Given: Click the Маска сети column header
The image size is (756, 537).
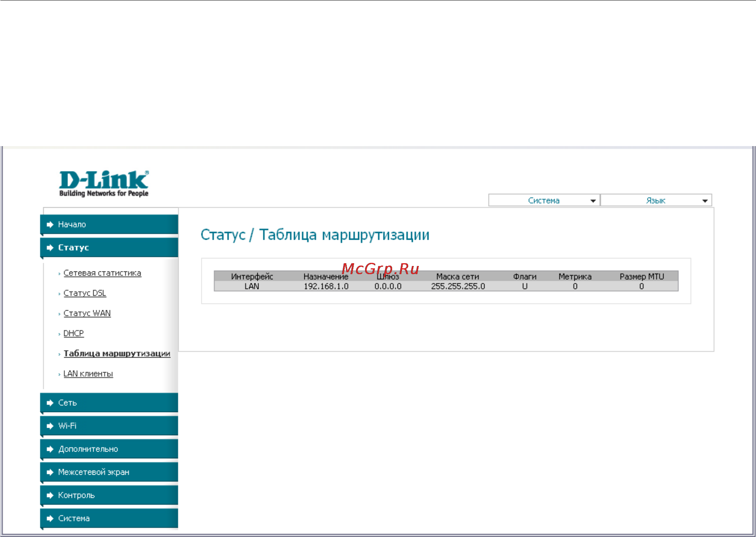Looking at the screenshot, I should coord(458,276).
